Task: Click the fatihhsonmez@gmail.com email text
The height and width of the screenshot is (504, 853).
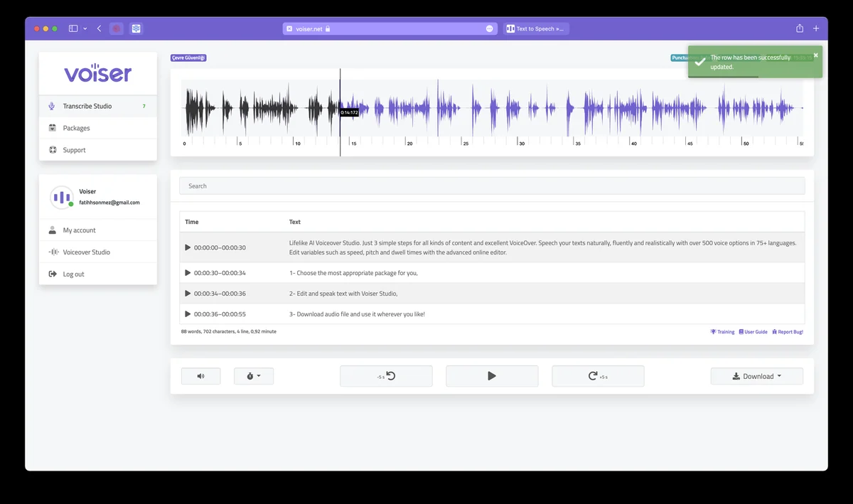Action: [x=109, y=203]
